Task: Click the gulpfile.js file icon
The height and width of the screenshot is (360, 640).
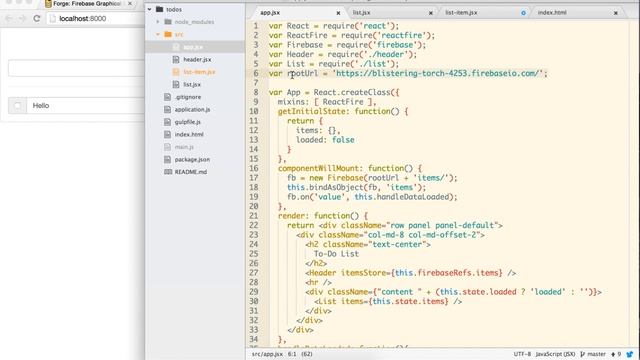Action: [167, 122]
